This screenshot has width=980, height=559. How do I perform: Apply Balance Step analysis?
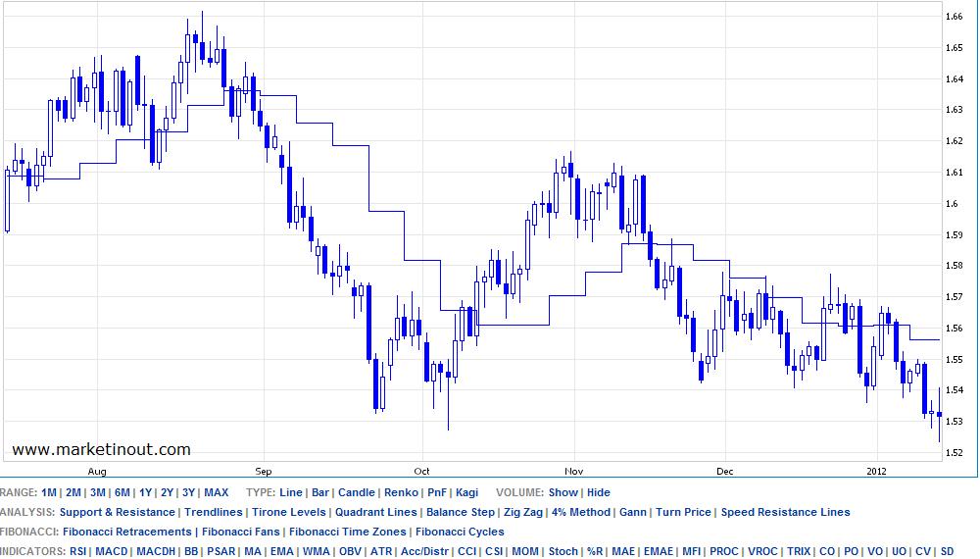[x=460, y=512]
